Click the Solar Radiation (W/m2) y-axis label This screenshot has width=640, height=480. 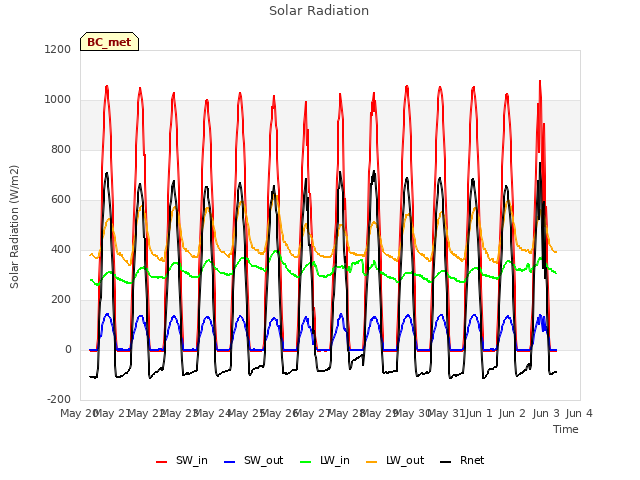pos(14,227)
